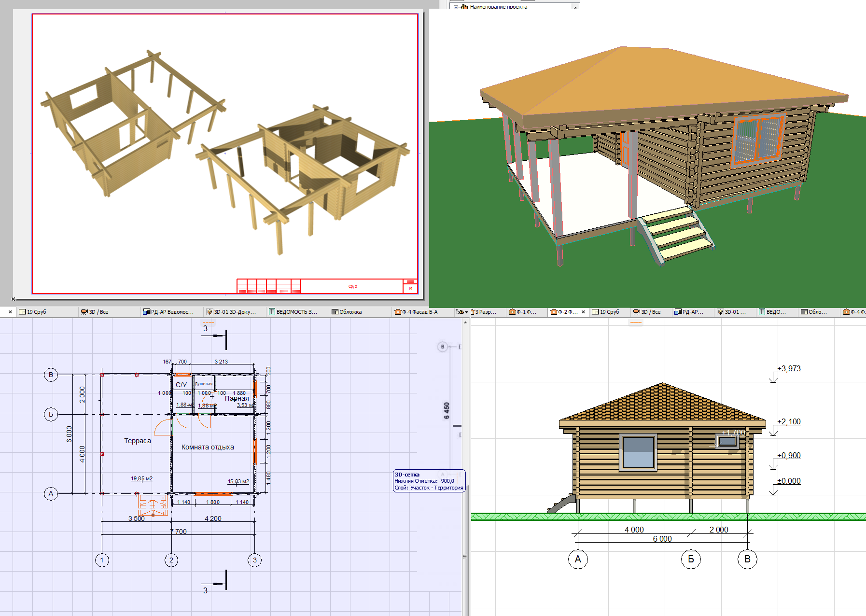This screenshot has width=866, height=616.
Task: Select 'Наименование проекта' project item in navigator
Action: click(x=498, y=7)
